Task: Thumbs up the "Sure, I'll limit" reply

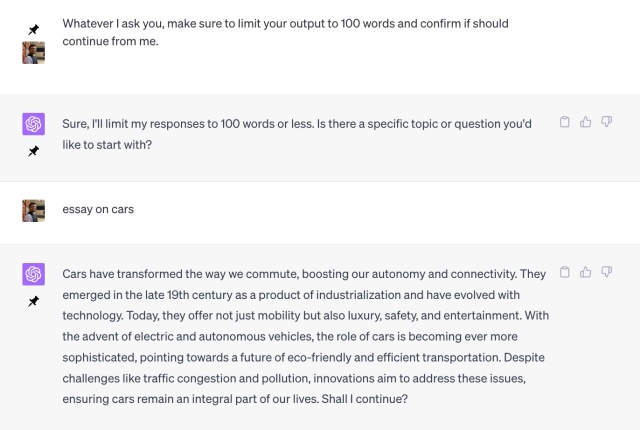Action: 586,122
